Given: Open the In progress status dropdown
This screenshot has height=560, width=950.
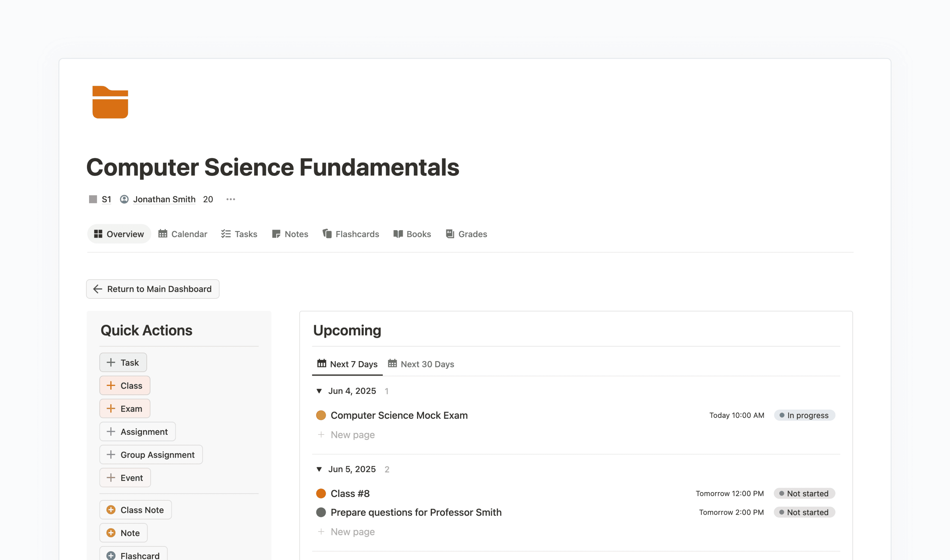Looking at the screenshot, I should pyautogui.click(x=805, y=415).
